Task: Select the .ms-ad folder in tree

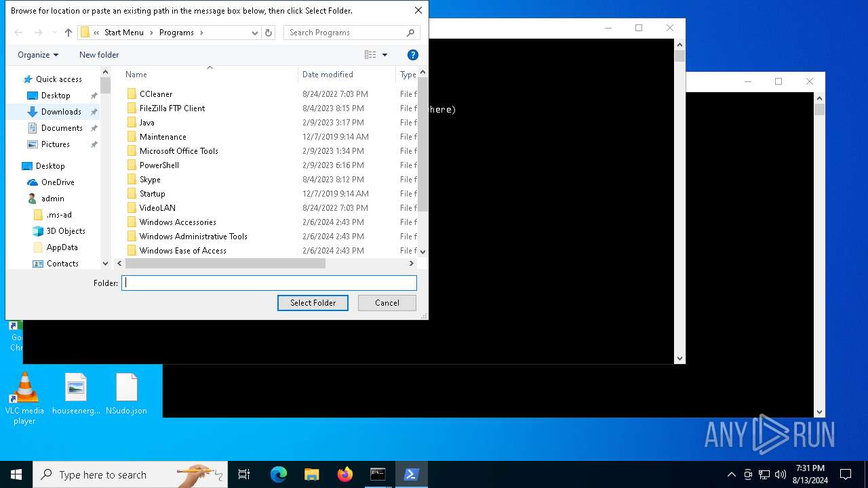Action: click(x=59, y=215)
